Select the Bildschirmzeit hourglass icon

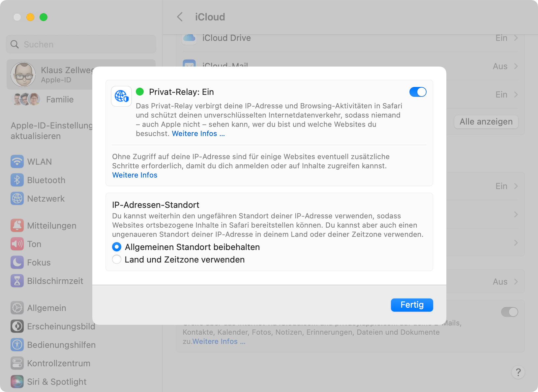pyautogui.click(x=17, y=281)
